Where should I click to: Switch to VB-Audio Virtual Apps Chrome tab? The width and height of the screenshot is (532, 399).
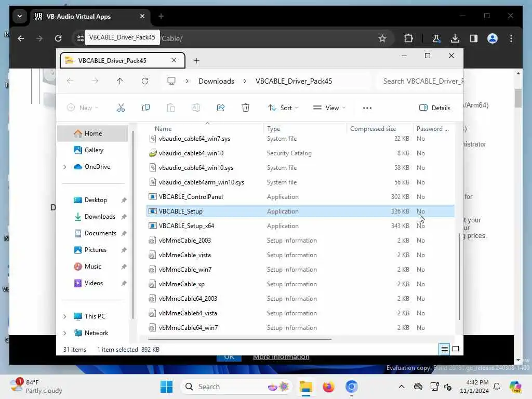90,16
